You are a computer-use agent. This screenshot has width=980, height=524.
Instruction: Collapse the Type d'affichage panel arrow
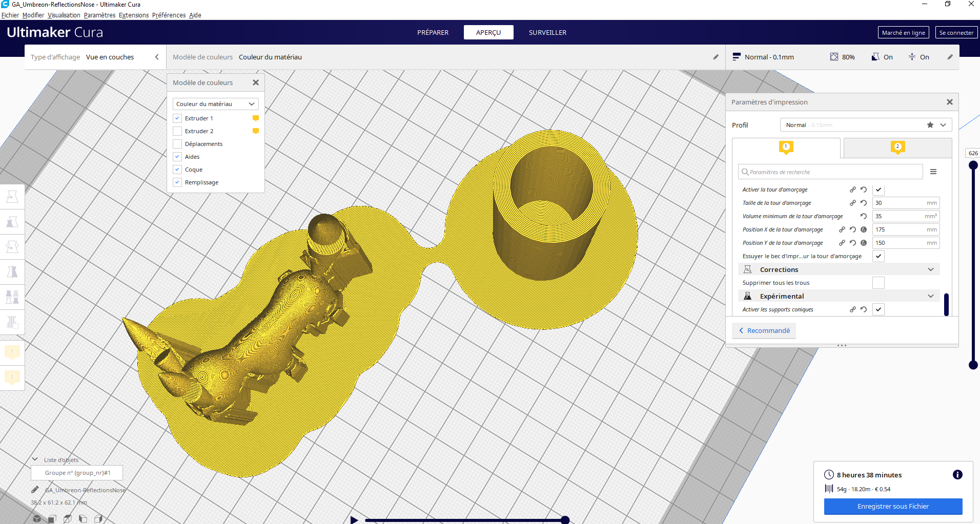click(x=157, y=57)
